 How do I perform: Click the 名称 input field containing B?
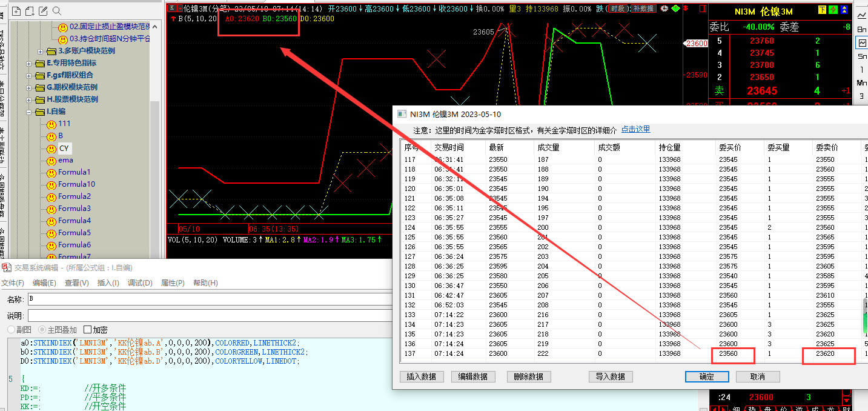tap(206, 299)
